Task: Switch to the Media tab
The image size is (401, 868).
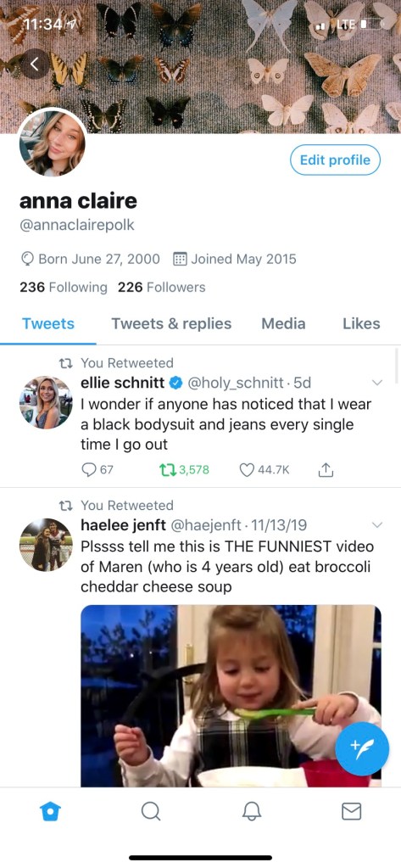Action: pos(283,324)
